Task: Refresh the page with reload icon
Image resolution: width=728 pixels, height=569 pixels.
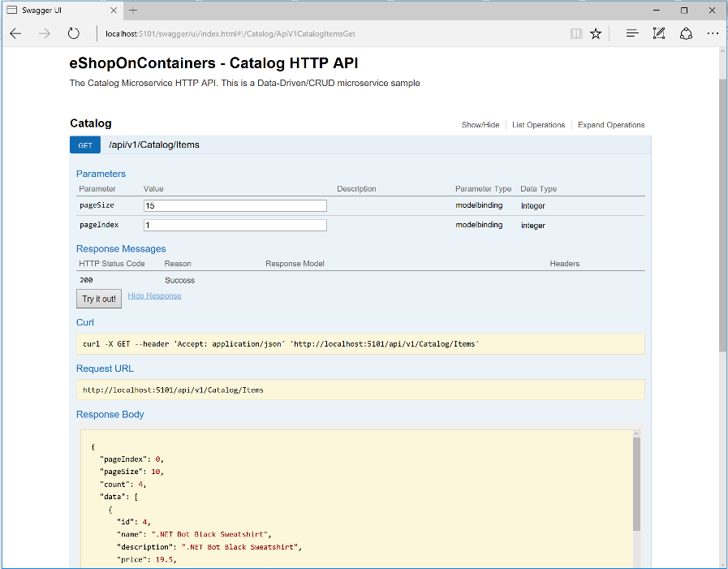Action: [x=73, y=33]
